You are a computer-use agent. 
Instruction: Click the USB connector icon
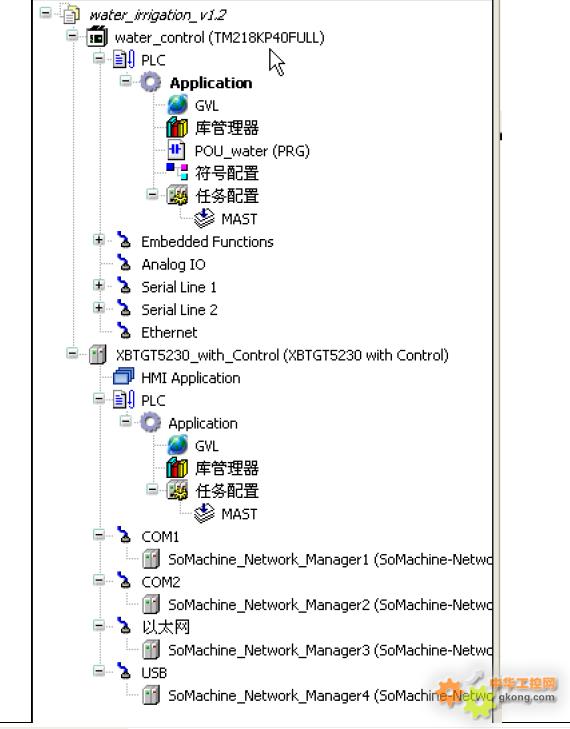124,672
